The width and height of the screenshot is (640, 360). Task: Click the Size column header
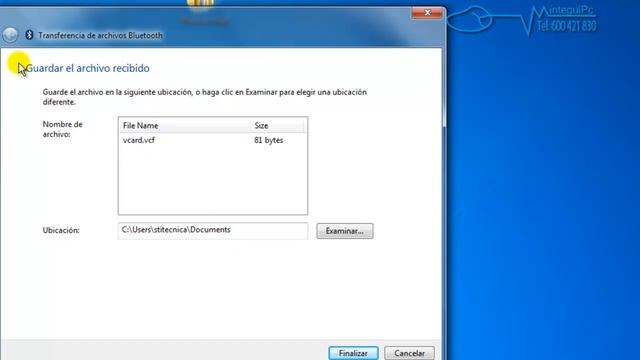[278, 126]
